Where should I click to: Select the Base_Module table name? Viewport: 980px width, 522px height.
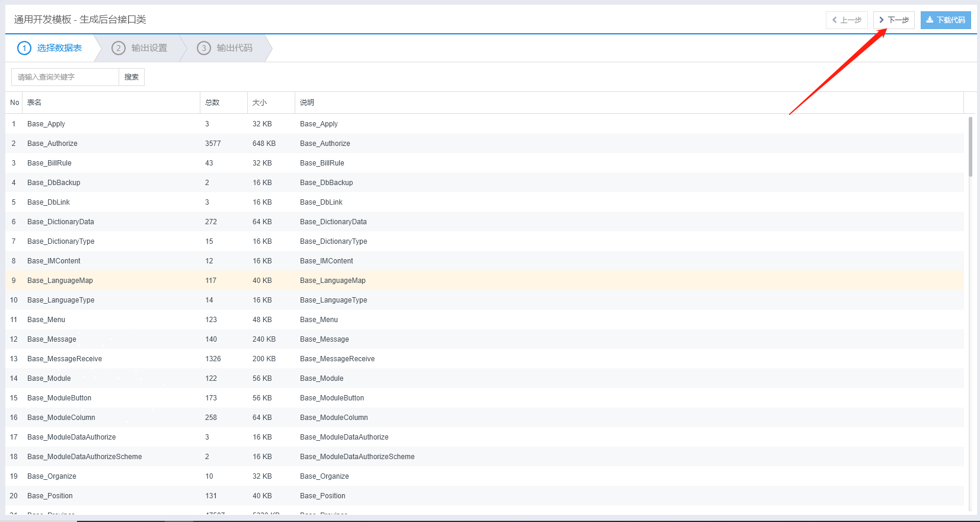[x=49, y=378]
